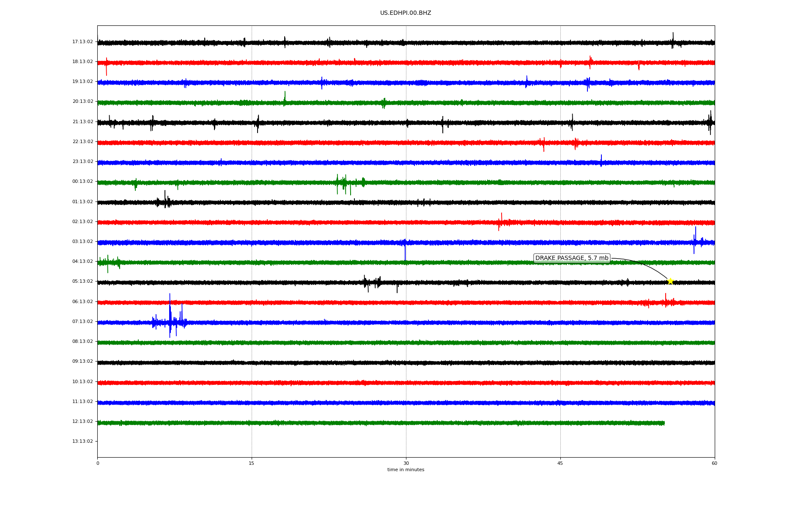Select the 21:13:02 time label

pyautogui.click(x=82, y=122)
